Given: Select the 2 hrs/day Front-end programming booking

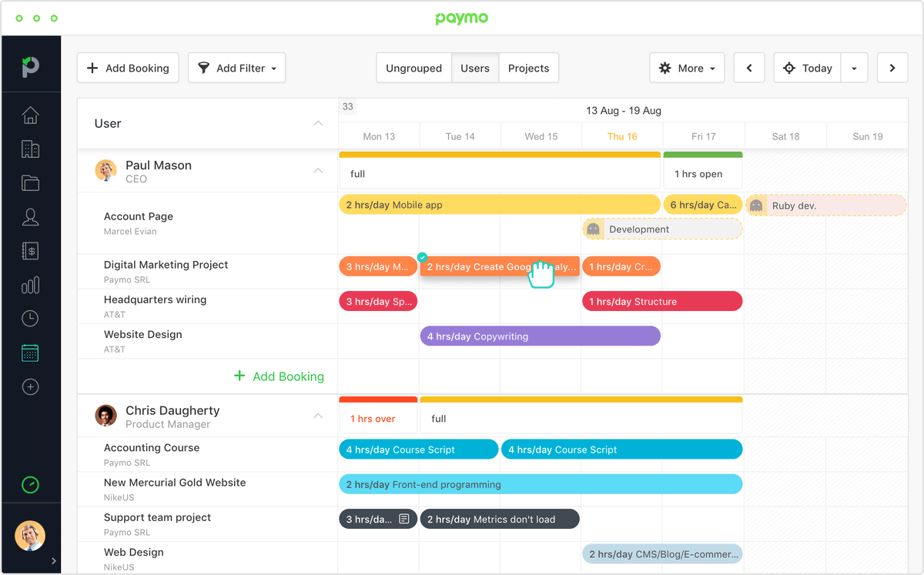Looking at the screenshot, I should pyautogui.click(x=541, y=484).
